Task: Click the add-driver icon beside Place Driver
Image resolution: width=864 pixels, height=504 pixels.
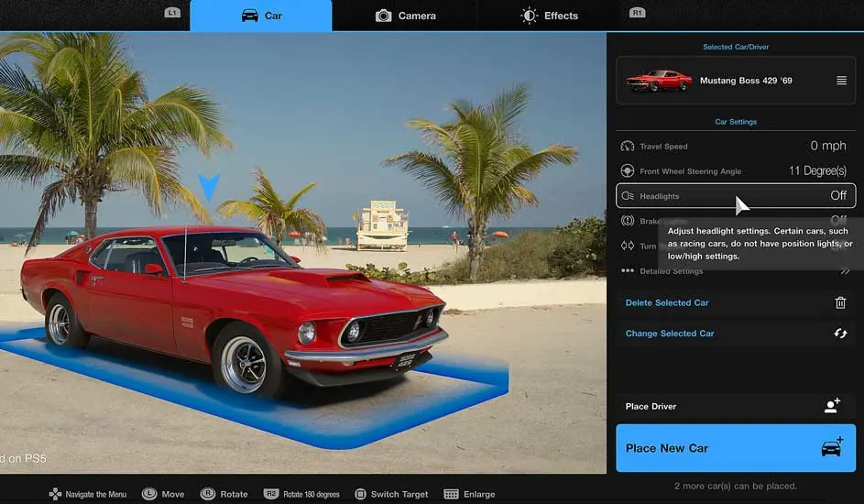Action: click(832, 406)
